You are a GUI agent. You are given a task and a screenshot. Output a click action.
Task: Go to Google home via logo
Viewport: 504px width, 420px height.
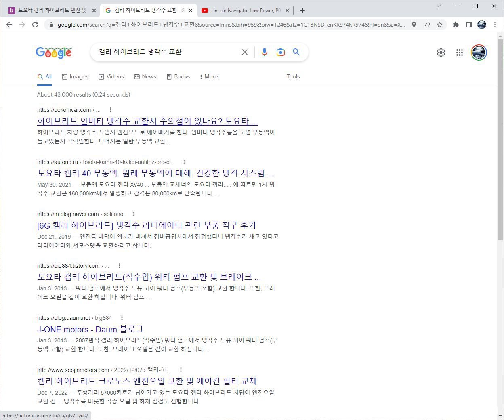click(x=54, y=52)
